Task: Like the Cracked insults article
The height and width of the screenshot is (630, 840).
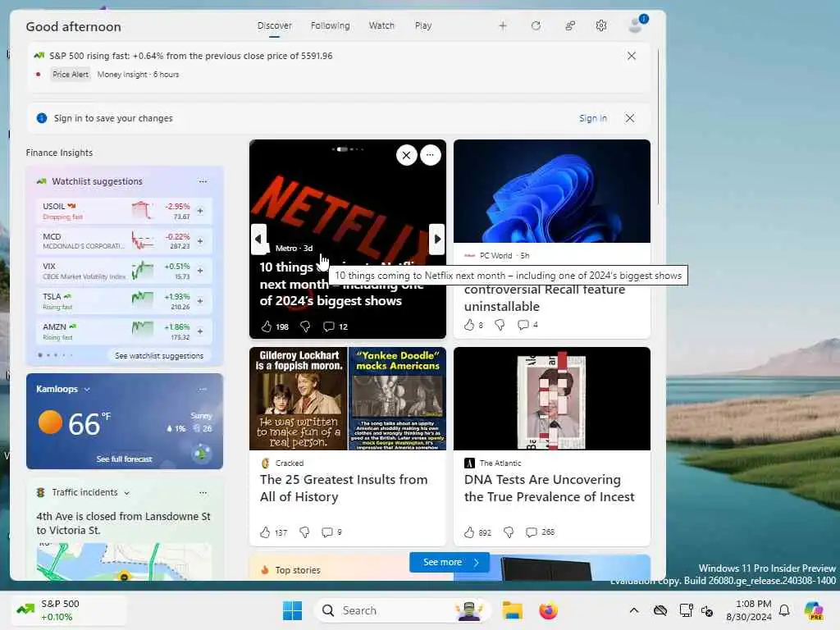Action: 265,532
